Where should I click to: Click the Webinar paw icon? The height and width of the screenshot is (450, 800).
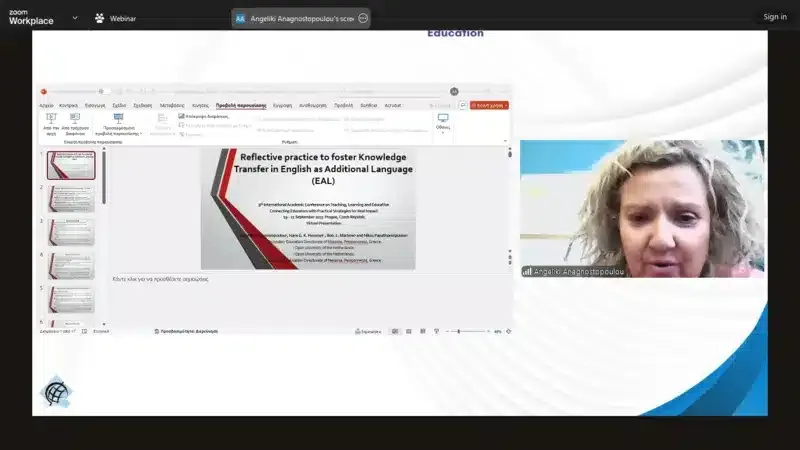pyautogui.click(x=99, y=18)
